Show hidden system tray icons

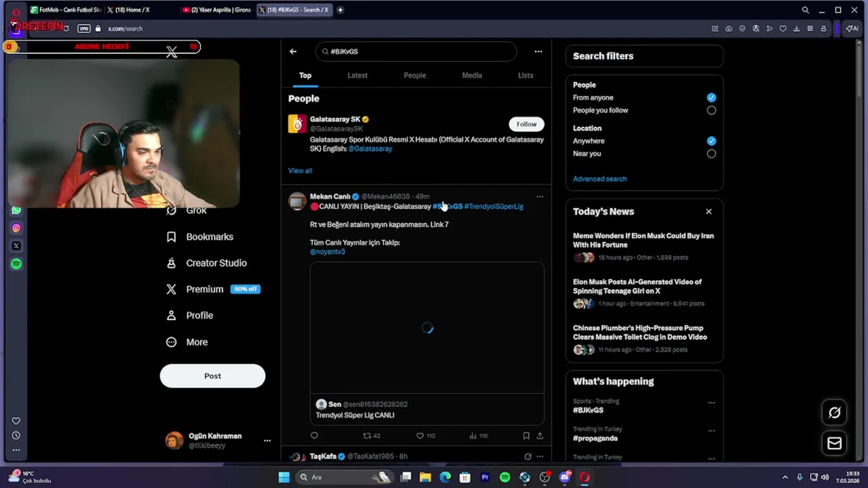785,477
